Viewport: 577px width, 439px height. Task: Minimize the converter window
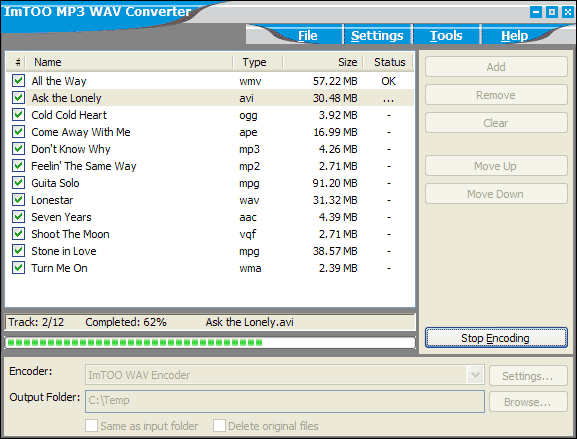(536, 12)
